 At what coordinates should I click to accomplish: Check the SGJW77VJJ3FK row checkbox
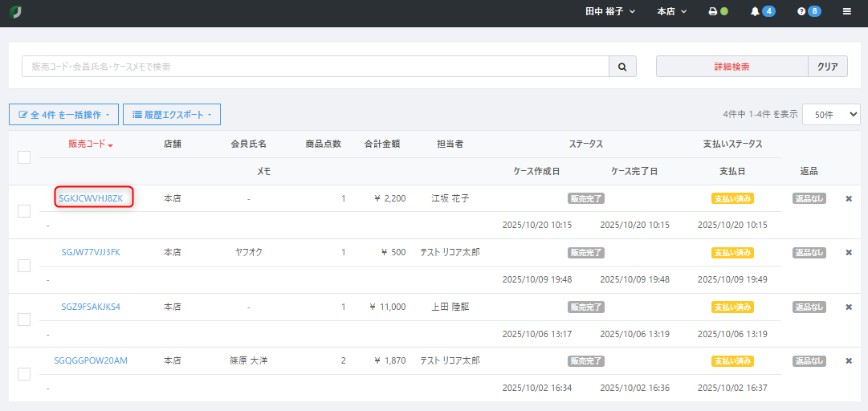pos(24,266)
